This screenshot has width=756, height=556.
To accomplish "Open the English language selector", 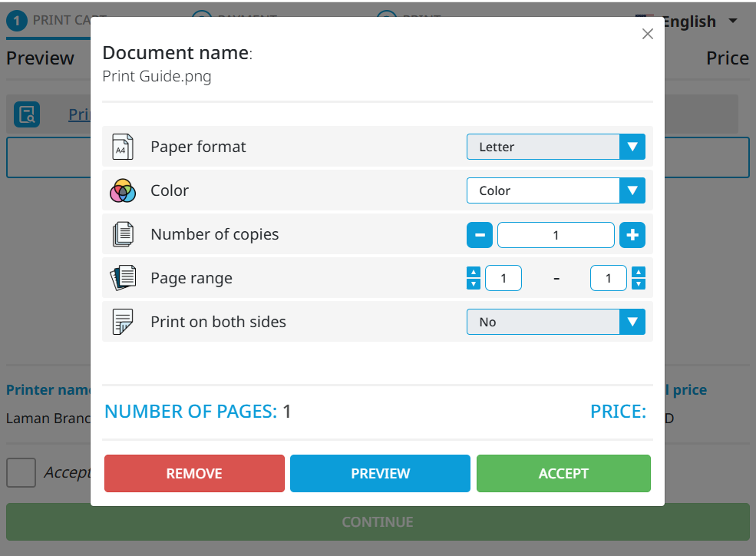I will pos(689,21).
